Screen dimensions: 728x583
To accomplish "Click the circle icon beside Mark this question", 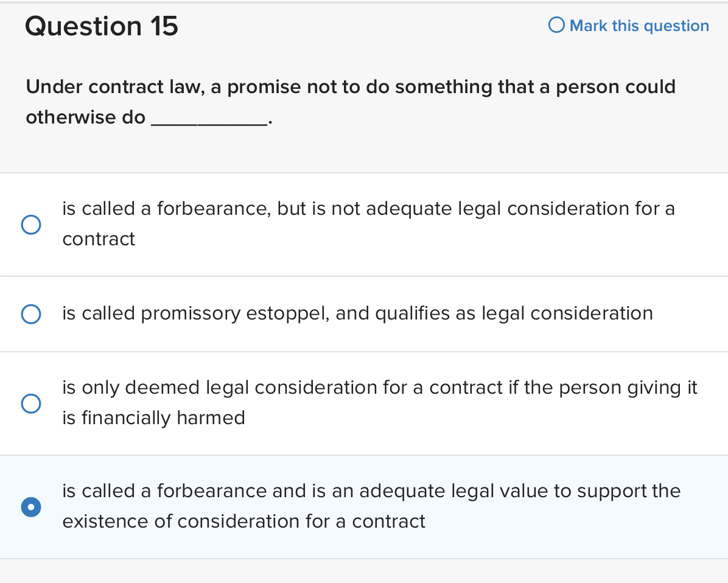I will [x=555, y=25].
